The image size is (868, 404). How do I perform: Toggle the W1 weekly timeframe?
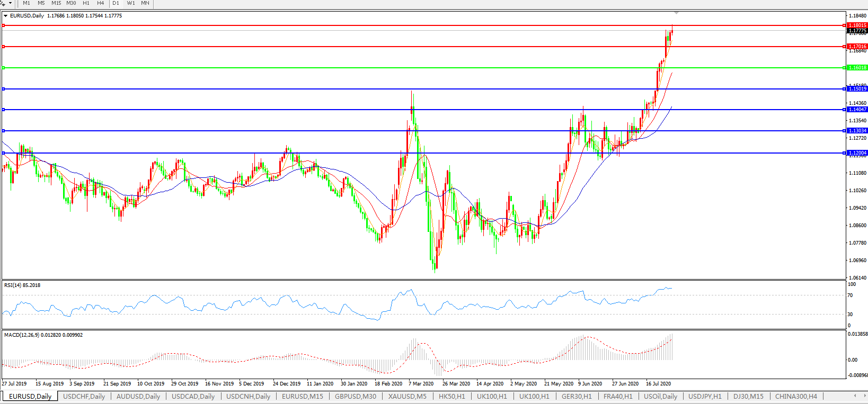coord(131,3)
